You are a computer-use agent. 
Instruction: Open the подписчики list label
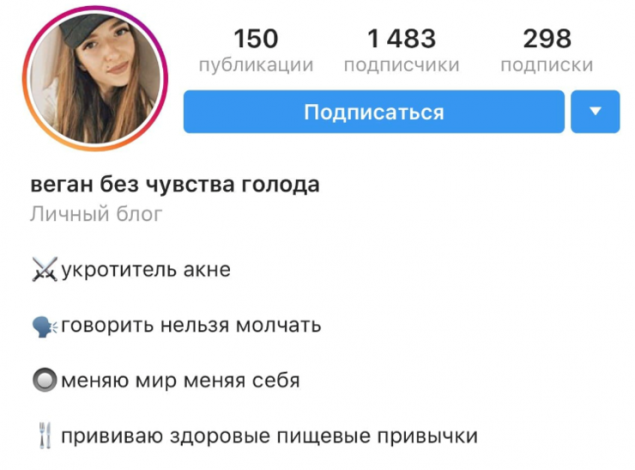click(401, 65)
